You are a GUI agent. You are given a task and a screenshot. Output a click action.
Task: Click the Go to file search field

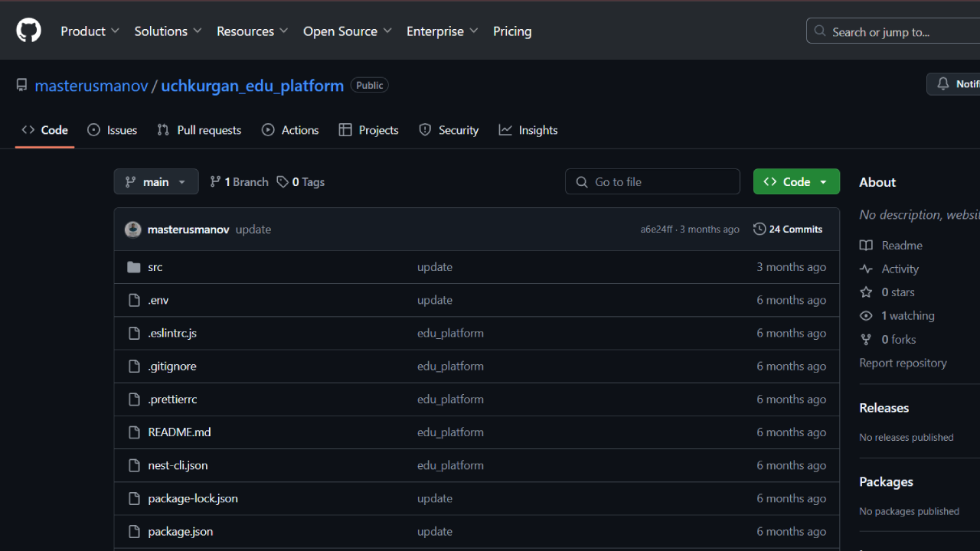(652, 181)
